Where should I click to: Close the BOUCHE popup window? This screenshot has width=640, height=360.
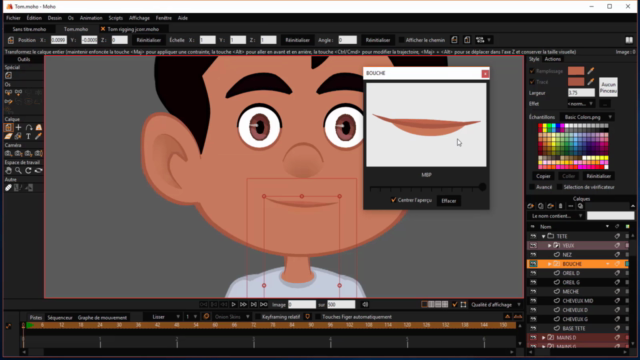tap(485, 73)
